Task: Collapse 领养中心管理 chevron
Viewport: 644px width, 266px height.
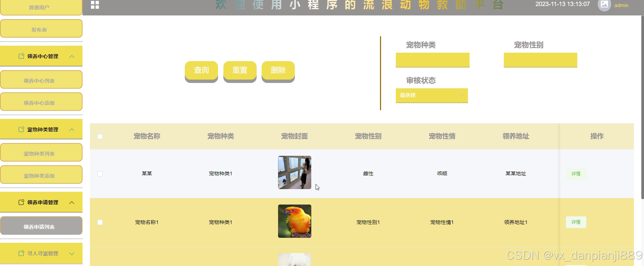Action: point(72,56)
